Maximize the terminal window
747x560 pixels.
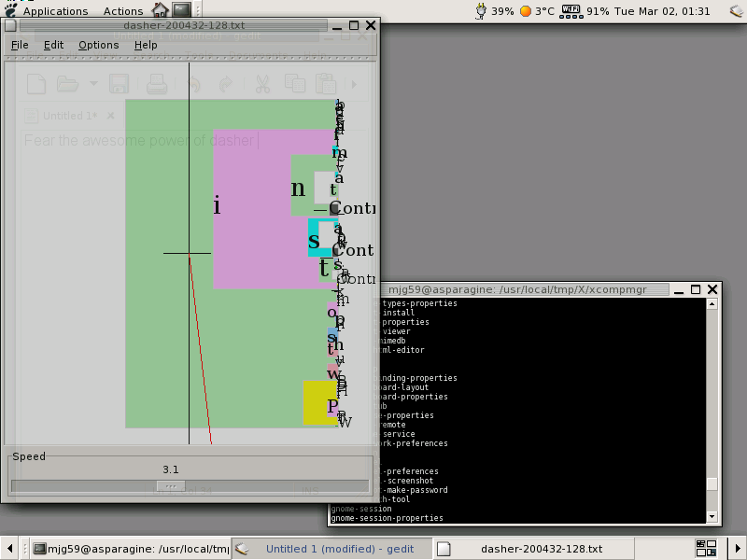coord(696,289)
